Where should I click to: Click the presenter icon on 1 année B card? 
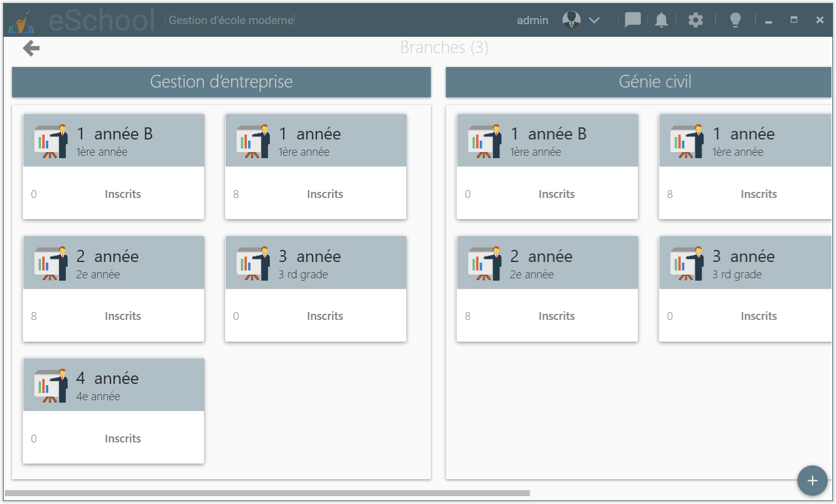(x=52, y=141)
